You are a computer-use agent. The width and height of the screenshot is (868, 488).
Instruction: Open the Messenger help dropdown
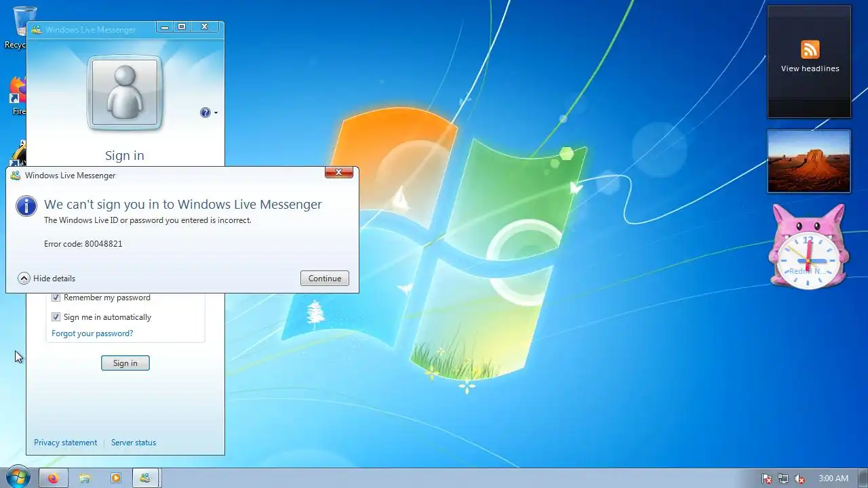(x=209, y=113)
